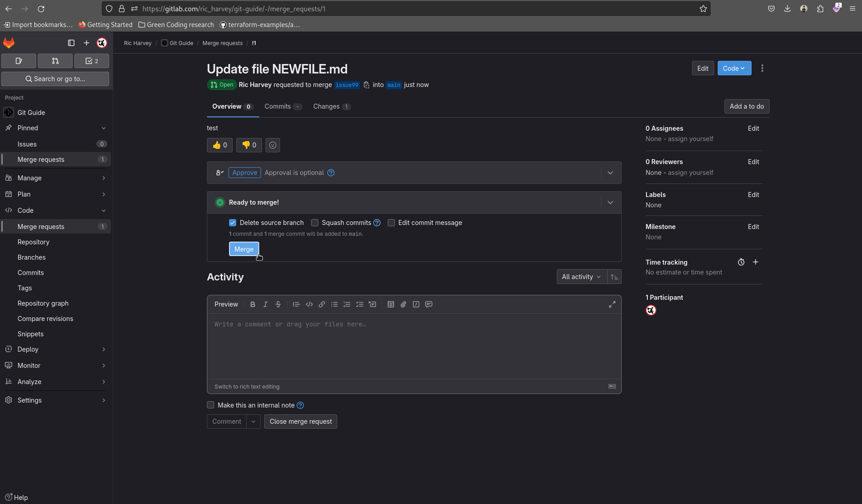Image resolution: width=862 pixels, height=504 pixels.
Task: Open the Code dropdown button
Action: (734, 68)
